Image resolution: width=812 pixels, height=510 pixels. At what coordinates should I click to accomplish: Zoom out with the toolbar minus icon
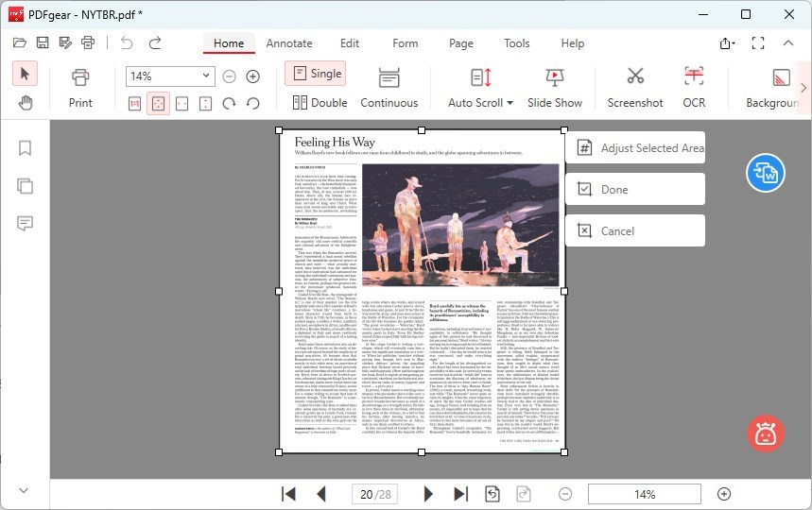(x=229, y=76)
